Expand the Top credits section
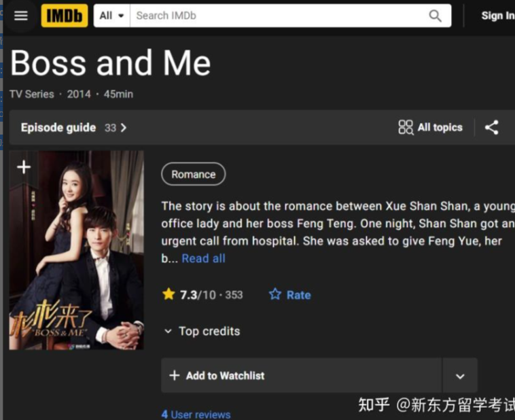 pos(202,331)
